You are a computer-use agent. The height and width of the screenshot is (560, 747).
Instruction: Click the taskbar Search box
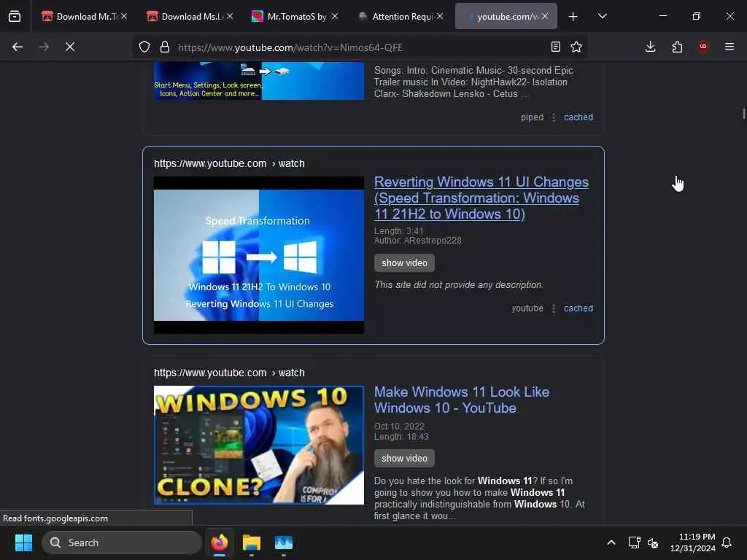[122, 542]
